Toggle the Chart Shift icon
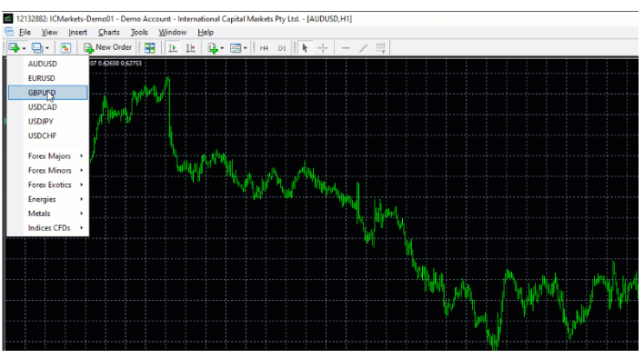 (190, 48)
